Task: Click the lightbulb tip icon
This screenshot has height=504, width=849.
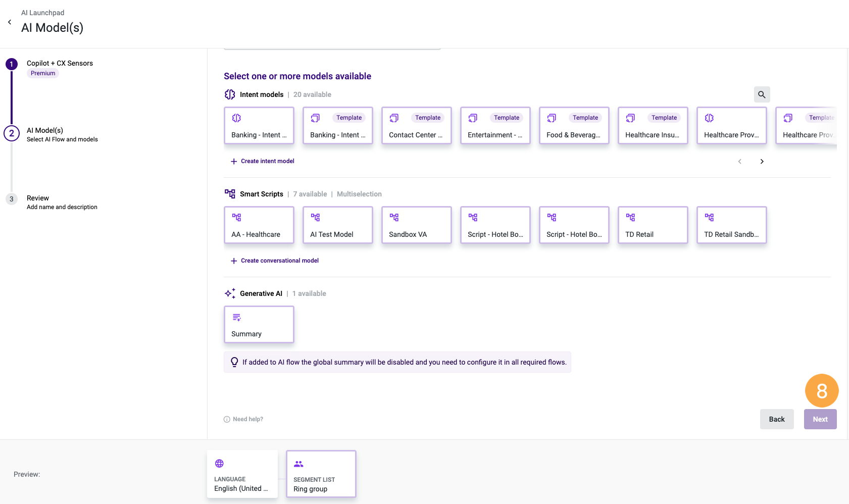Action: [234, 362]
